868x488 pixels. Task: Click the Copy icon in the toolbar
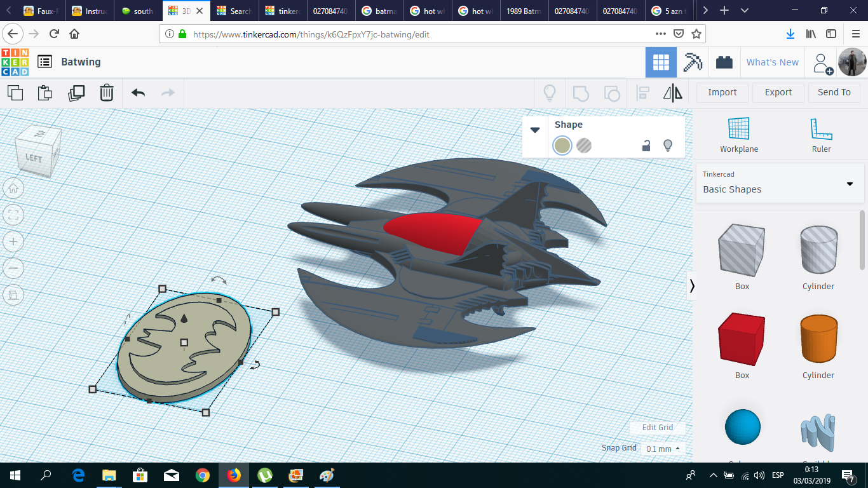pos(15,93)
